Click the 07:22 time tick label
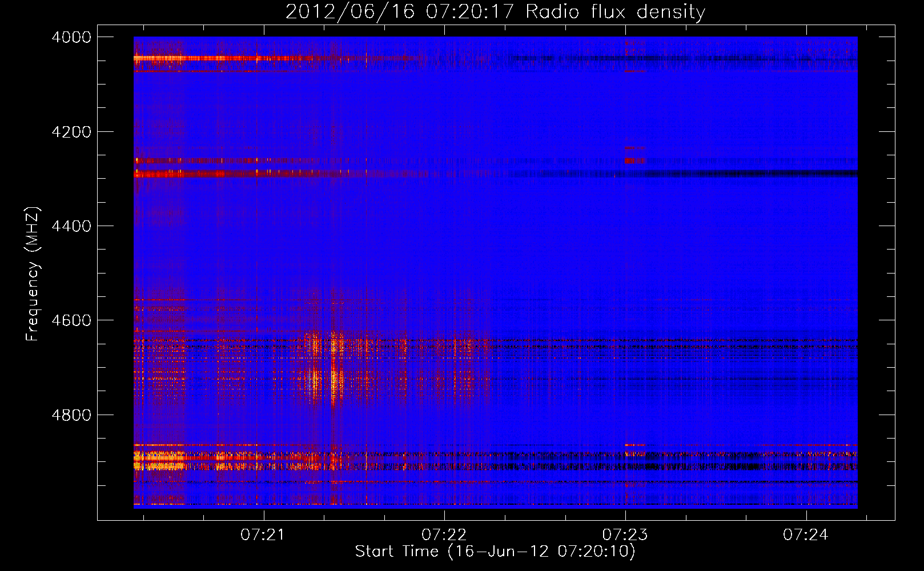924x571 pixels. tap(444, 535)
